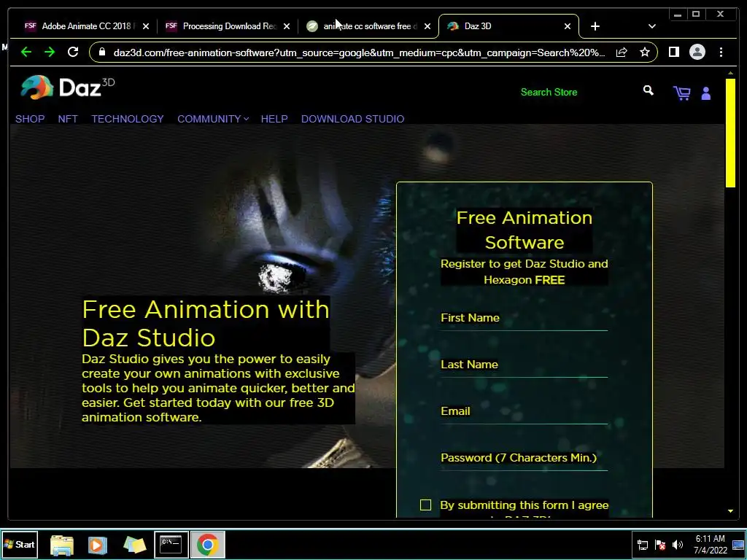The height and width of the screenshot is (560, 747).
Task: Click the browser back arrow
Action: (26, 52)
